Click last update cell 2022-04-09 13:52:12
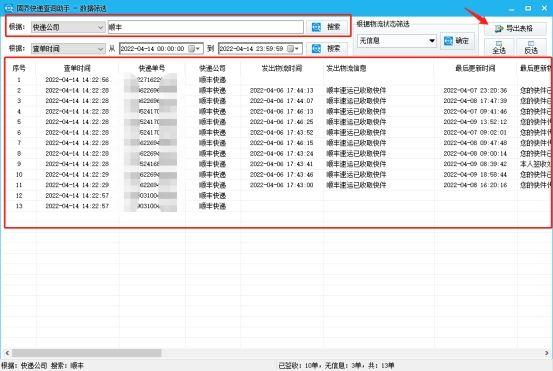The image size is (553, 371). tap(475, 122)
